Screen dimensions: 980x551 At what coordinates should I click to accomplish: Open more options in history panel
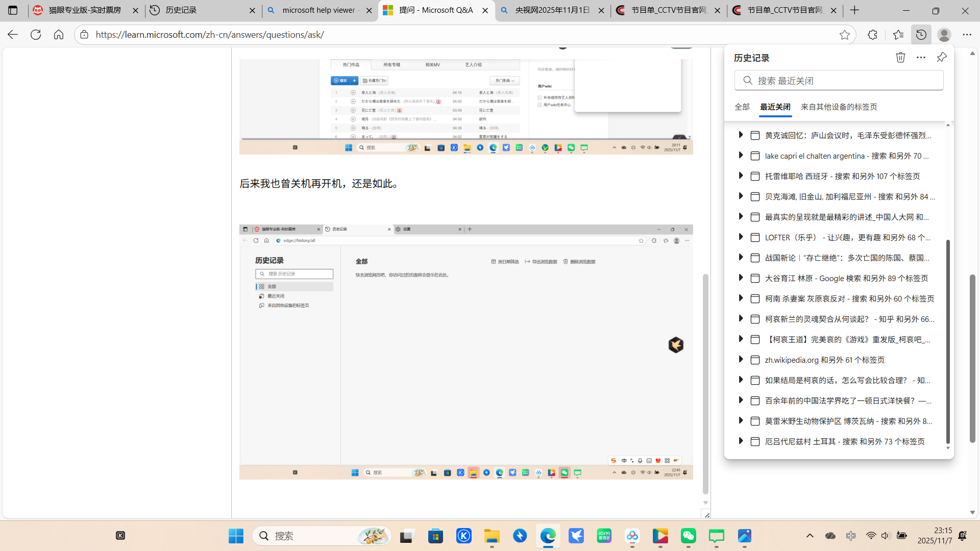921,58
